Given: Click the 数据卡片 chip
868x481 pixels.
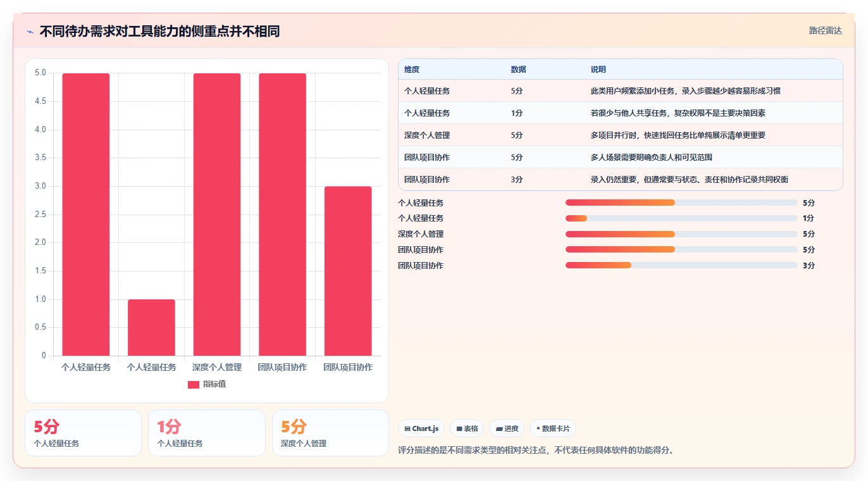Looking at the screenshot, I should coord(553,428).
